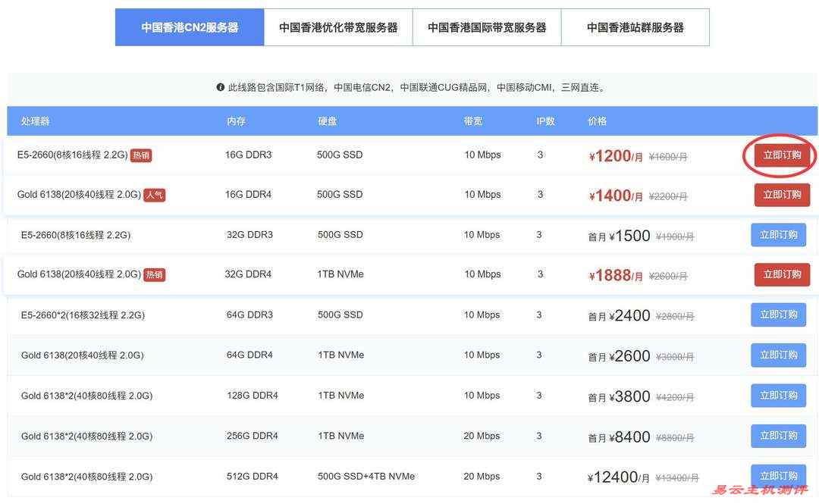Order the ¥8400 256G DDR4 server
This screenshot has height=504, width=819.
[x=778, y=436]
